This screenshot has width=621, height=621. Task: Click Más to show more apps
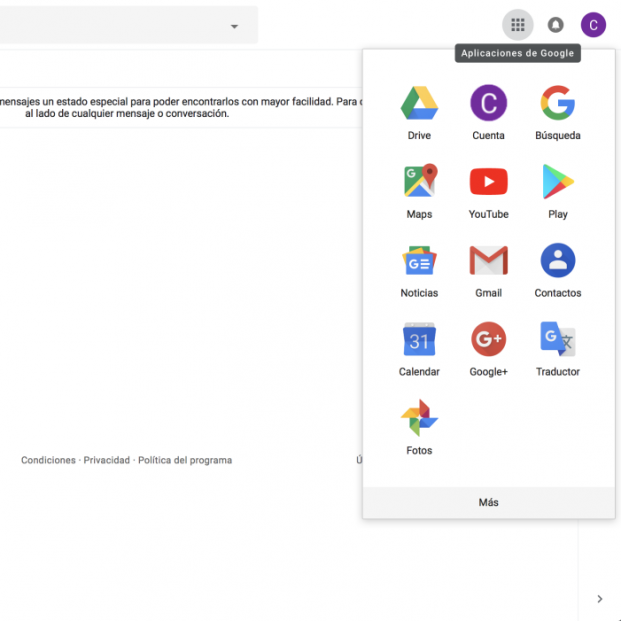[x=488, y=502]
